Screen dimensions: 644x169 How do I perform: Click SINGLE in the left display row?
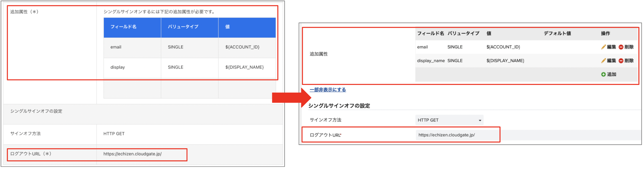176,67
